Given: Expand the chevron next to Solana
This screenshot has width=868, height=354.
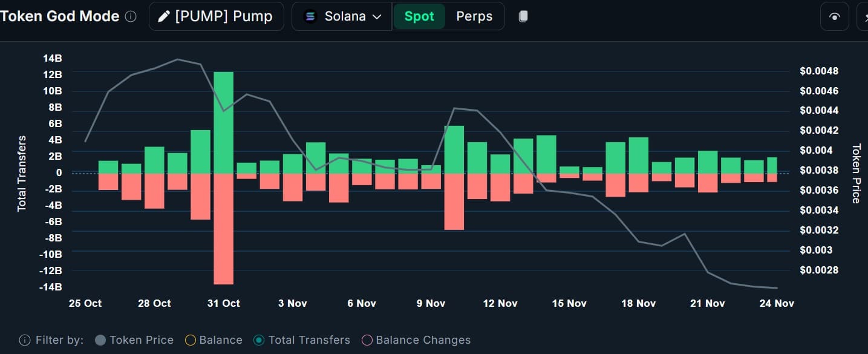Looking at the screenshot, I should click(x=377, y=16).
